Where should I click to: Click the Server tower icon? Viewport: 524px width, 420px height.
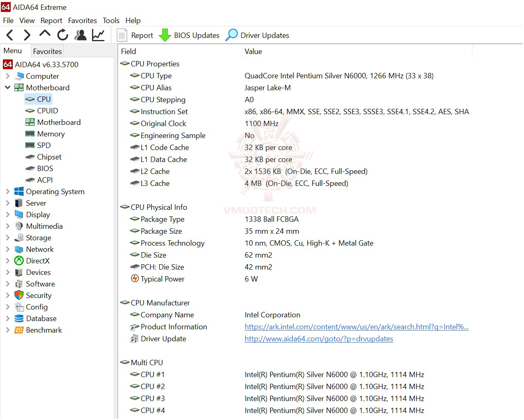click(19, 203)
